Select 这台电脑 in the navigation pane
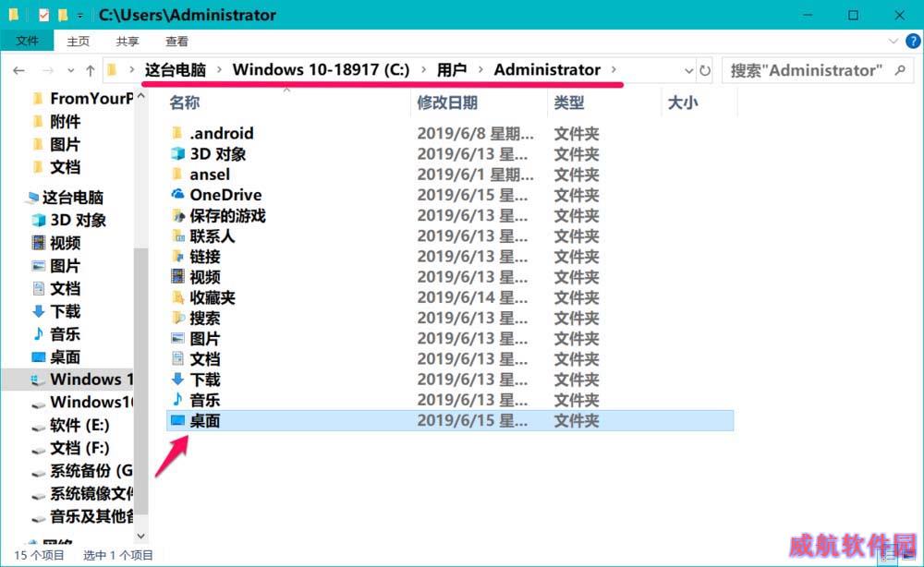Image resolution: width=924 pixels, height=567 pixels. (64, 197)
